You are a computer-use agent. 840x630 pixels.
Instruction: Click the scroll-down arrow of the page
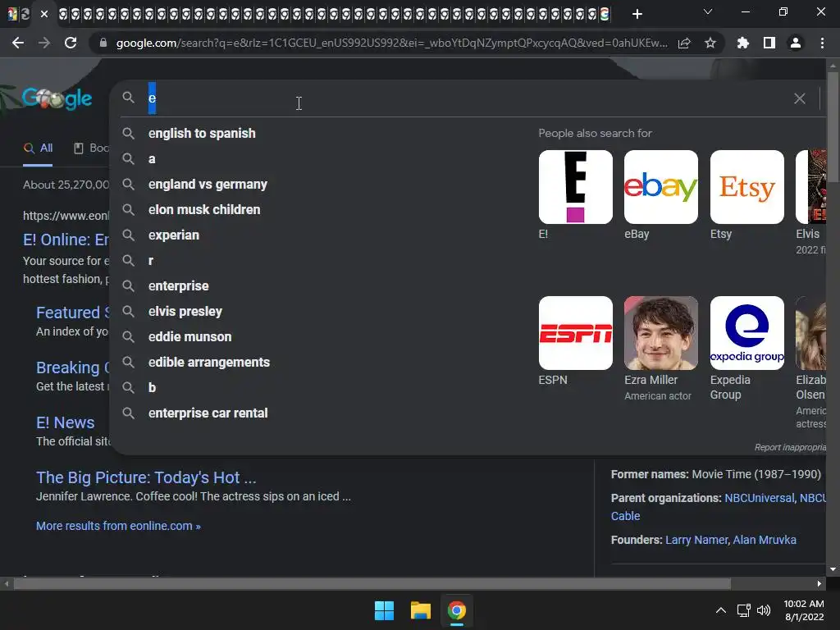[833, 569]
